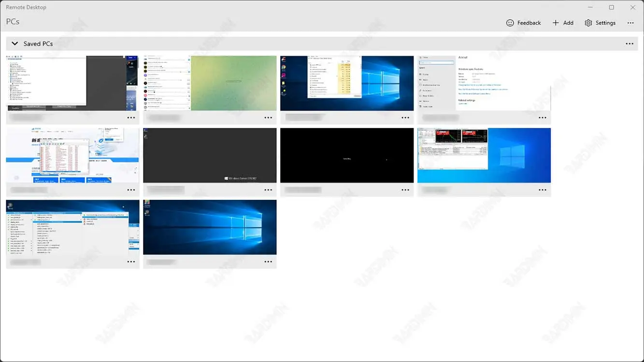Open Settings via the gear icon
This screenshot has height=362, width=644.
coord(588,23)
